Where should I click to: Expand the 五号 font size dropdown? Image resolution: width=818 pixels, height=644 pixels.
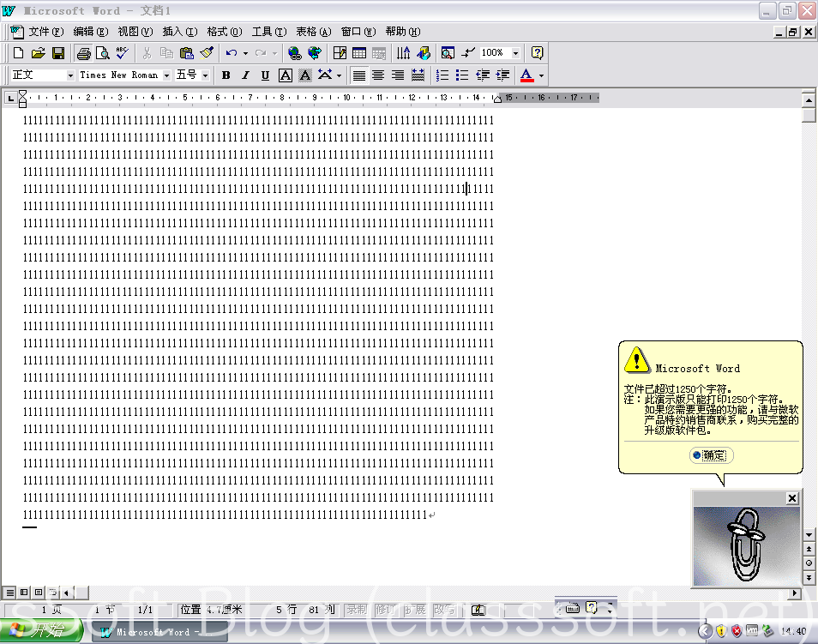tap(206, 75)
